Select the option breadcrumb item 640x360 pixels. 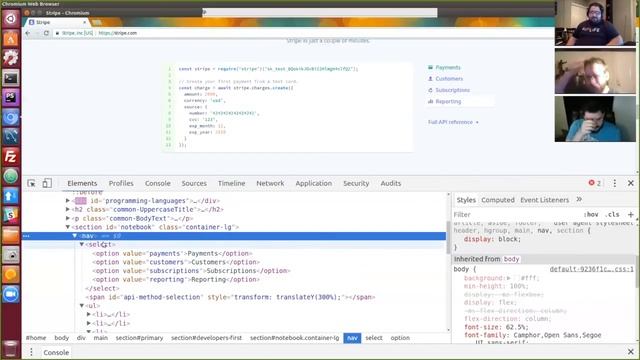coord(400,338)
